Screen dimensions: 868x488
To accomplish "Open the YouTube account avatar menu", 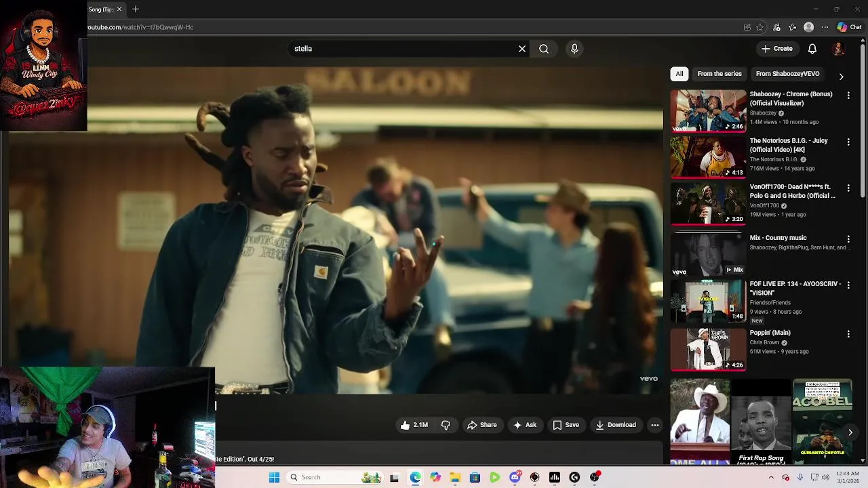I will (x=839, y=49).
